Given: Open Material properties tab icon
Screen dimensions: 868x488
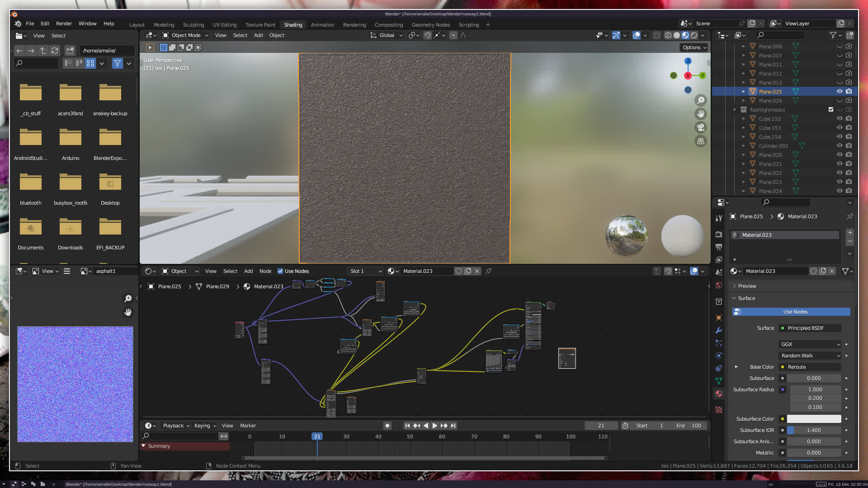Looking at the screenshot, I should click(719, 394).
